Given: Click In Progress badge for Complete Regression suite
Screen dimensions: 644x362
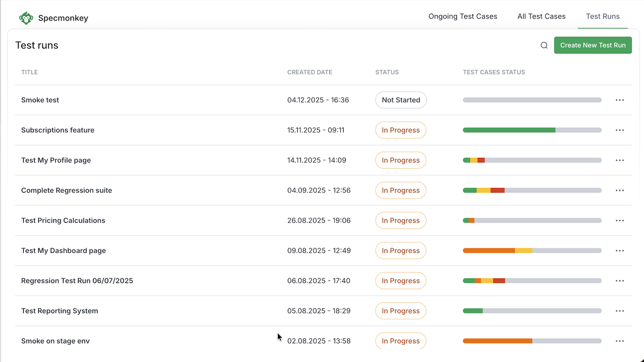Looking at the screenshot, I should pos(400,191).
